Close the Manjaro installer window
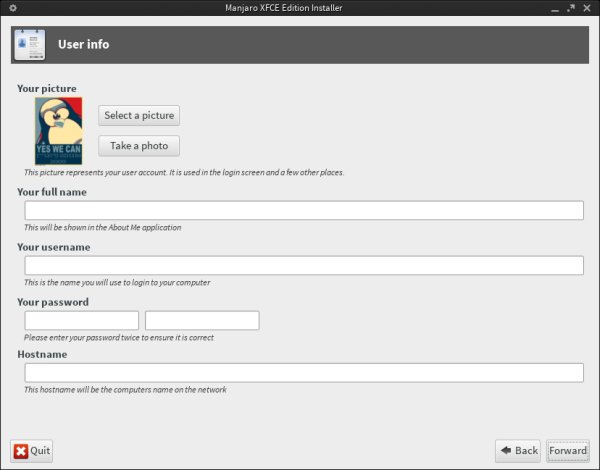This screenshot has width=600, height=470. coord(587,9)
